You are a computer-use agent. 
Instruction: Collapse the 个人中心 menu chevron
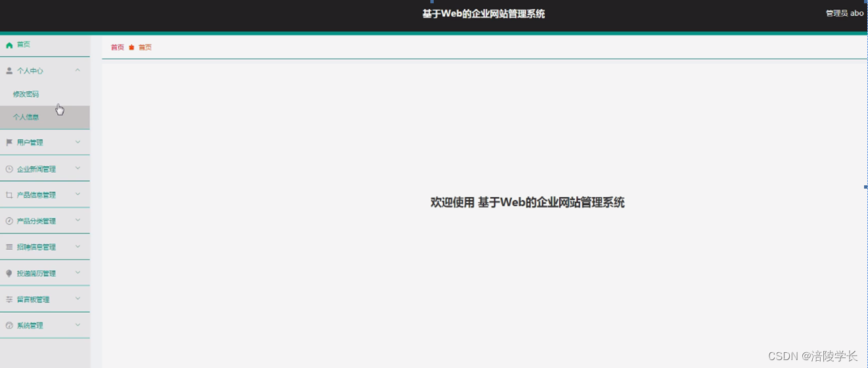click(x=78, y=70)
